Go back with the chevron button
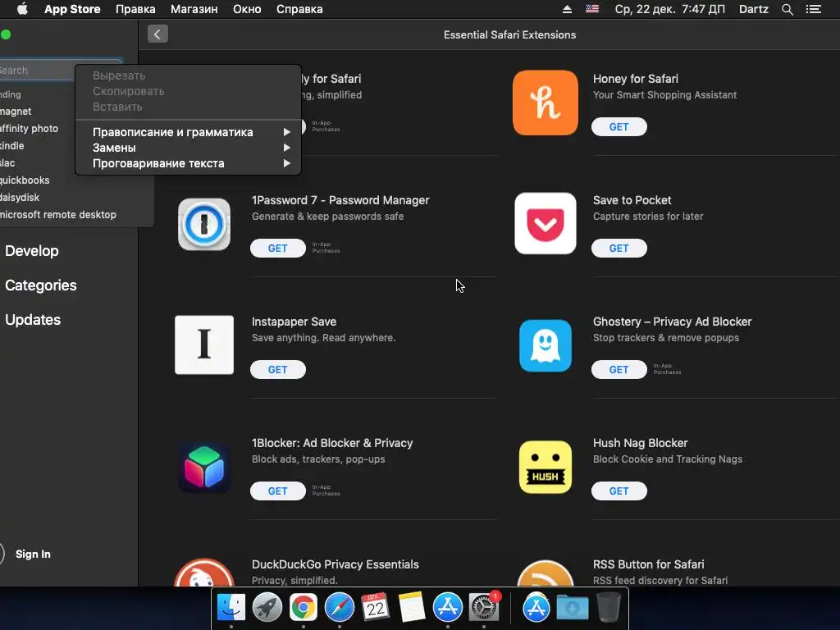 point(157,34)
